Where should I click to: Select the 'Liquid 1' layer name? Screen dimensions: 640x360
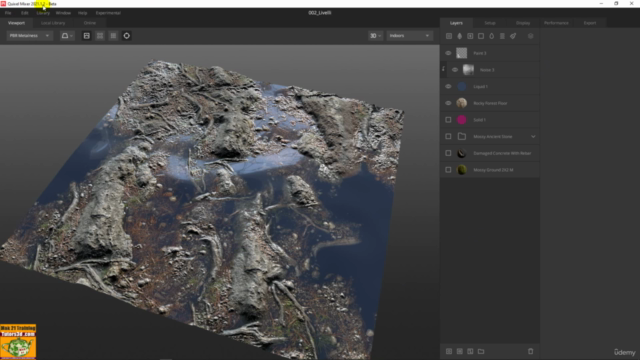click(480, 87)
